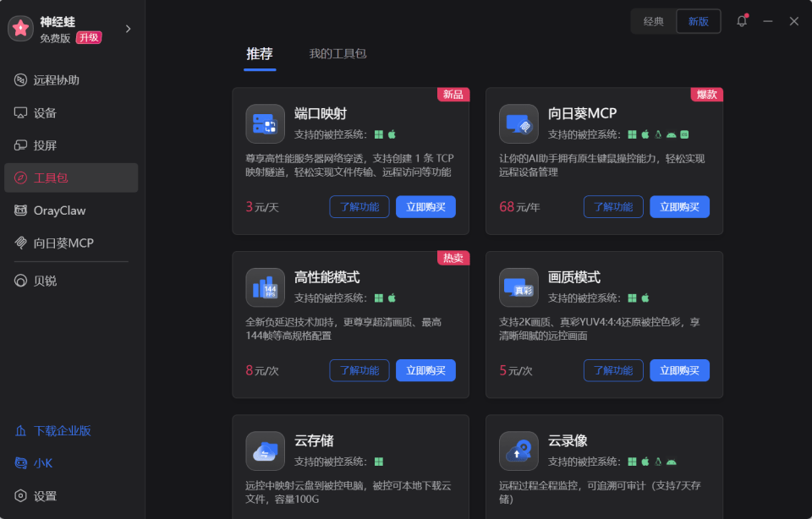Screen dimensions: 812x519
Task: Click the Android icon under 向日葵MCP card
Action: tap(671, 135)
